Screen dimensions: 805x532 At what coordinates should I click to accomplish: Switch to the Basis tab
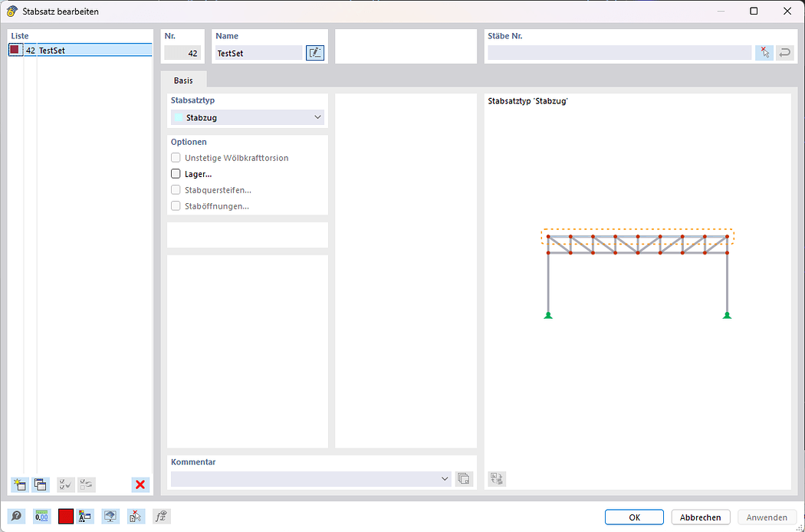tap(183, 80)
